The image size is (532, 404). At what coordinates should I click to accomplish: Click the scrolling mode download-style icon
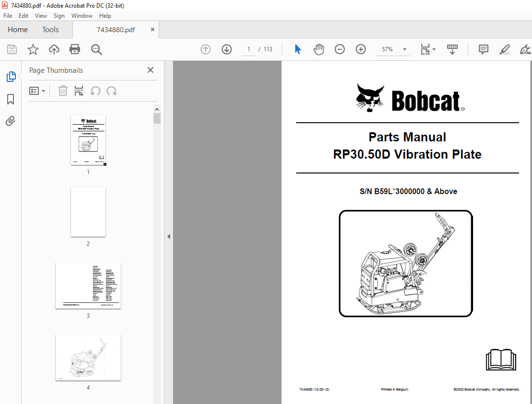click(452, 49)
